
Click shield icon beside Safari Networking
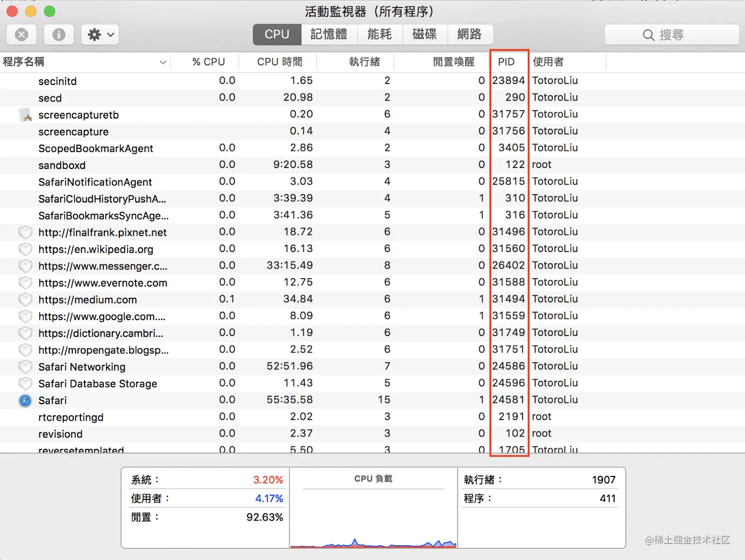click(26, 367)
